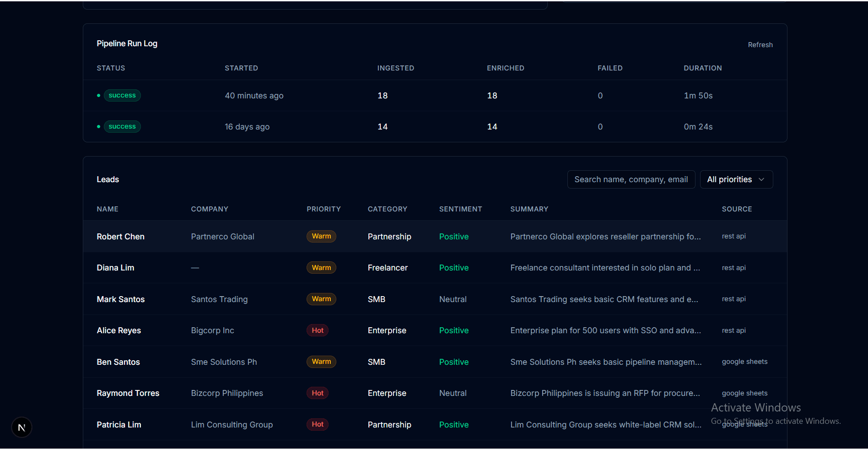Click the success badge for 40 minutes ago run
This screenshot has width=868, height=449.
(122, 95)
